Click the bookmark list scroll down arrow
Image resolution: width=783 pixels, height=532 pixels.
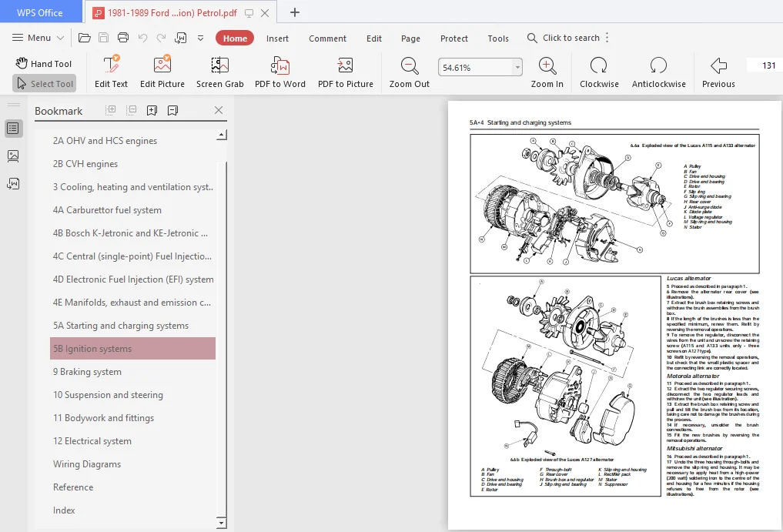click(222, 523)
